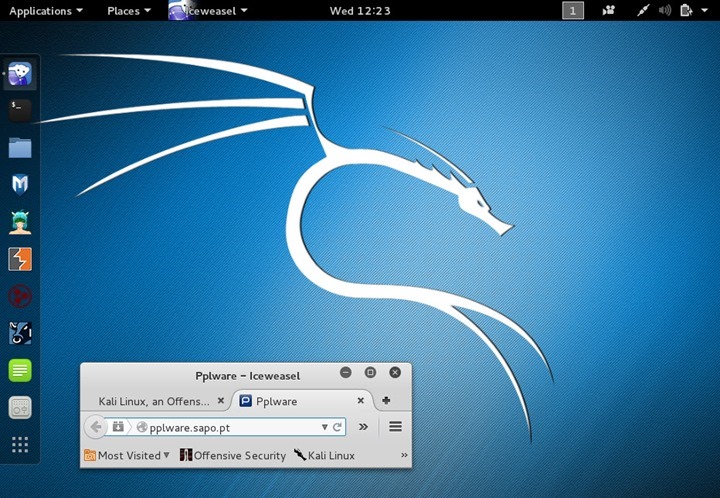Open Burp Suite from the dock

click(20, 259)
